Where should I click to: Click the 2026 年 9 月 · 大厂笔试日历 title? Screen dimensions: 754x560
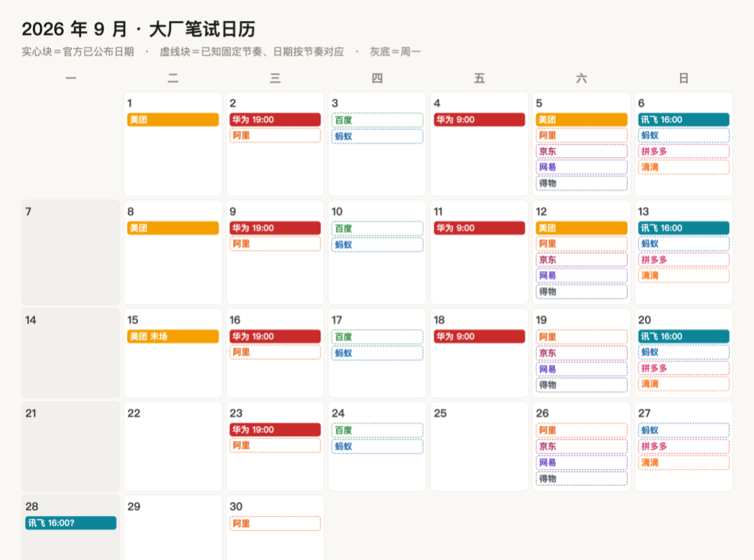[138, 29]
